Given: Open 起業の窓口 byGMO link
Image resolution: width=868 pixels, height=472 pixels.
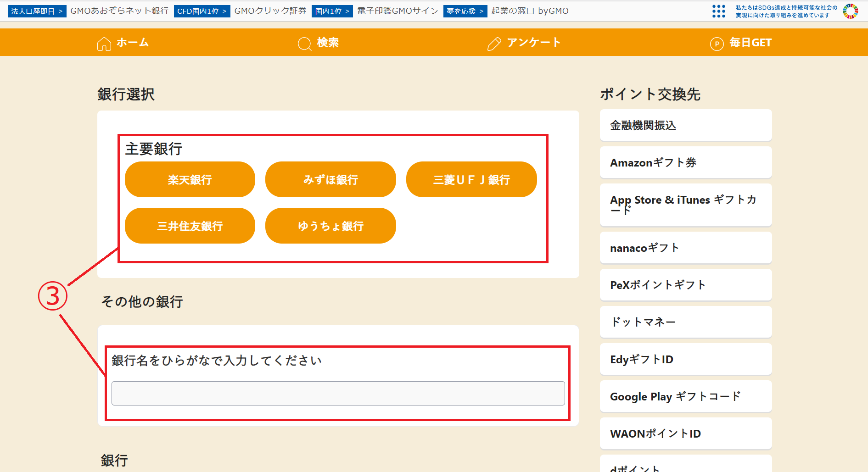Looking at the screenshot, I should 530,11.
